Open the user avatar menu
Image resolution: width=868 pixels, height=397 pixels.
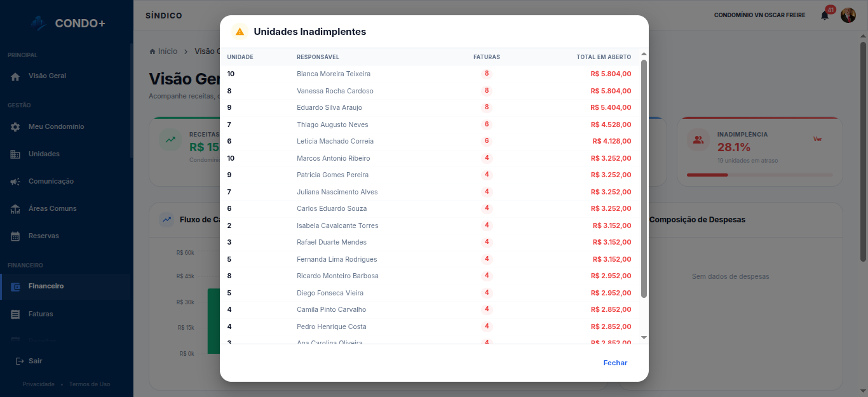[848, 15]
